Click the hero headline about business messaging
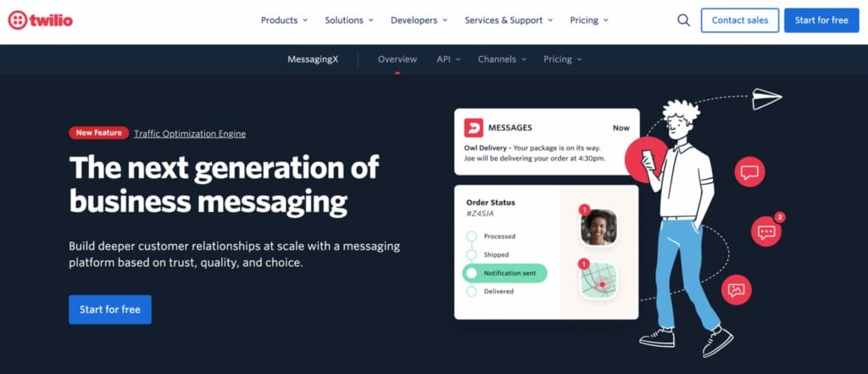The width and height of the screenshot is (868, 374). [x=224, y=184]
